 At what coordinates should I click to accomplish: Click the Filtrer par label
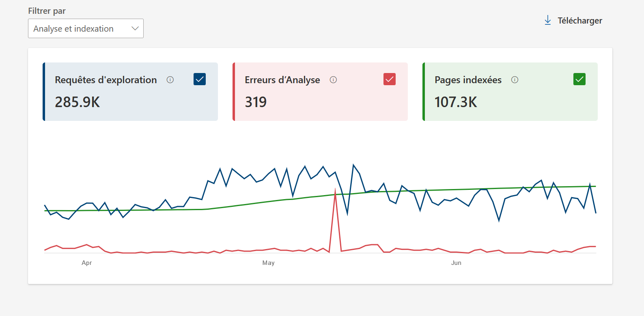(x=47, y=11)
